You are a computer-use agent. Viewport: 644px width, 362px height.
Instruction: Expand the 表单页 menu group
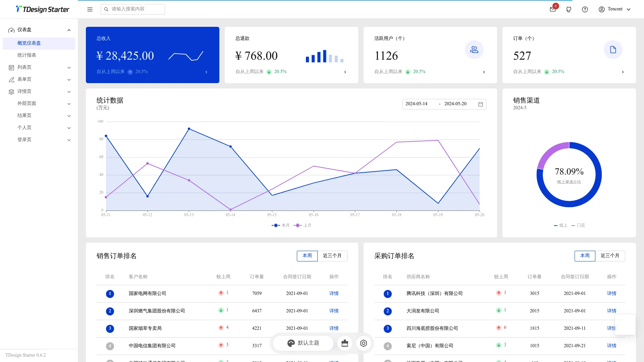point(69,80)
